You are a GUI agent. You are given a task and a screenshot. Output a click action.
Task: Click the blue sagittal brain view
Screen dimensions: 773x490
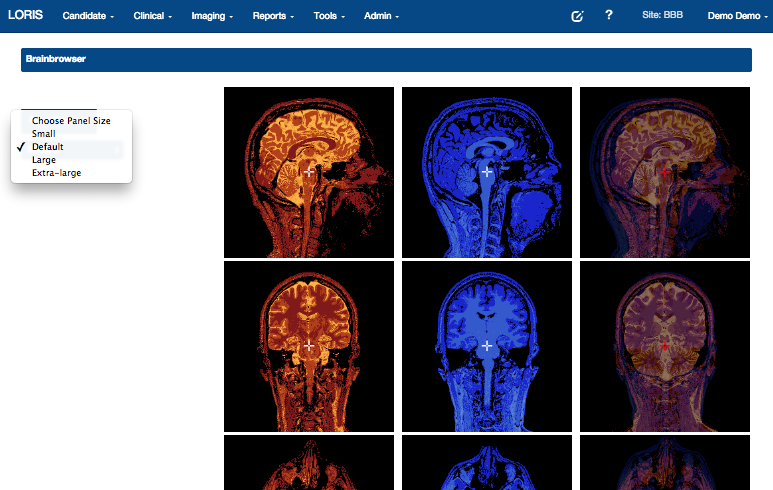(487, 172)
